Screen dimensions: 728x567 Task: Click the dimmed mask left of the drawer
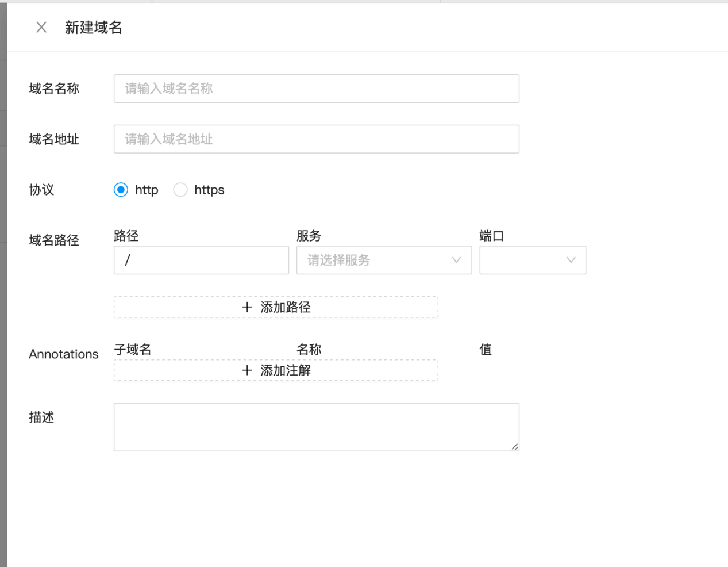tap(3, 288)
